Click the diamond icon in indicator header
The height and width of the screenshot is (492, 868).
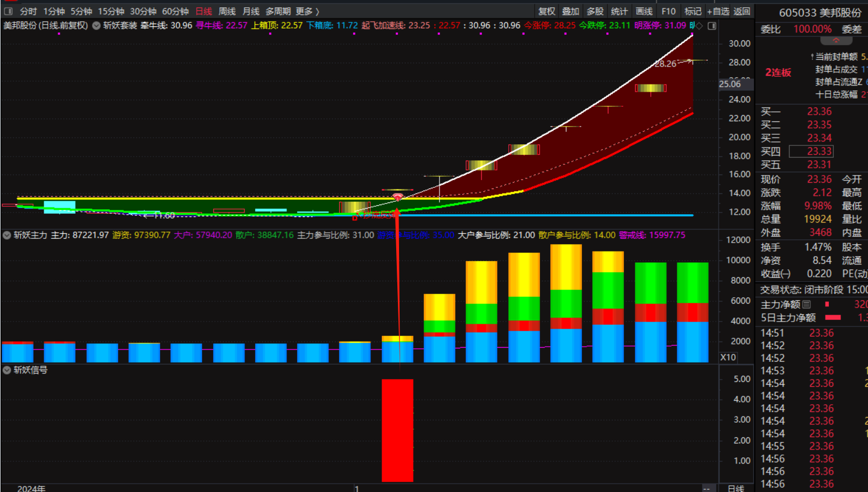pos(699,26)
